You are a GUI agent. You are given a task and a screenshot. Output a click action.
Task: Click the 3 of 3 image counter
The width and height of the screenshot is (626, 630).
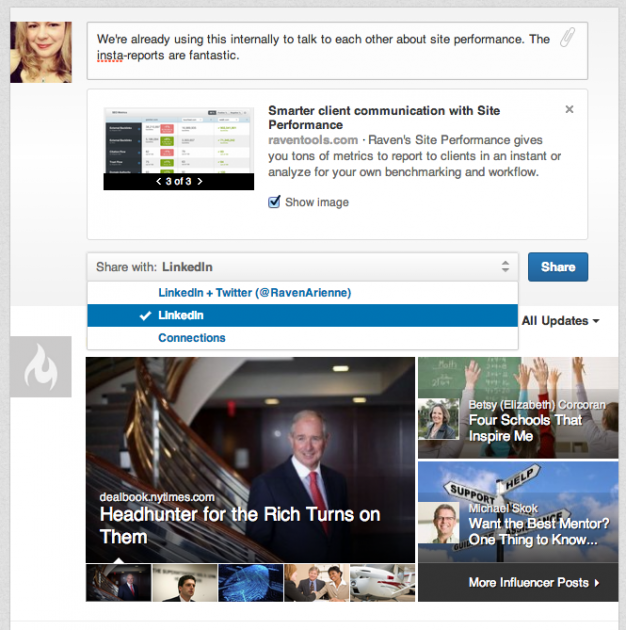click(x=178, y=181)
